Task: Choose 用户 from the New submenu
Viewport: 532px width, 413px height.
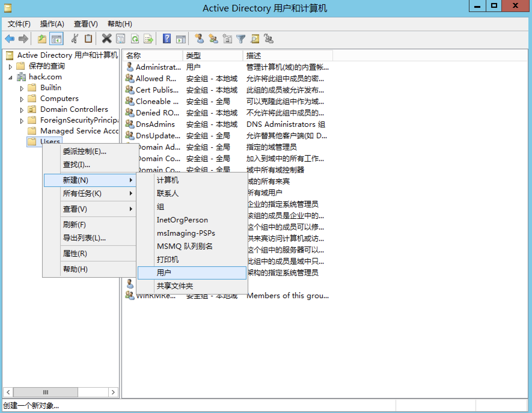Action: [164, 273]
